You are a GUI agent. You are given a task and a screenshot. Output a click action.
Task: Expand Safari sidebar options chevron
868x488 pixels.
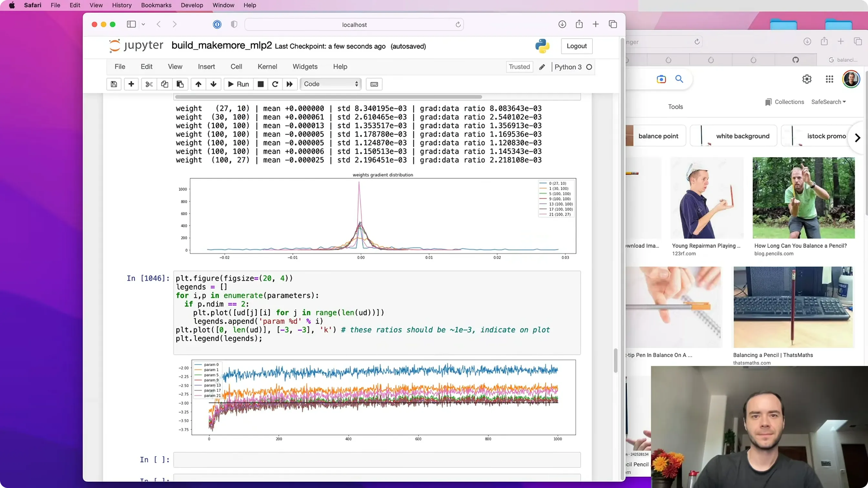coord(143,24)
